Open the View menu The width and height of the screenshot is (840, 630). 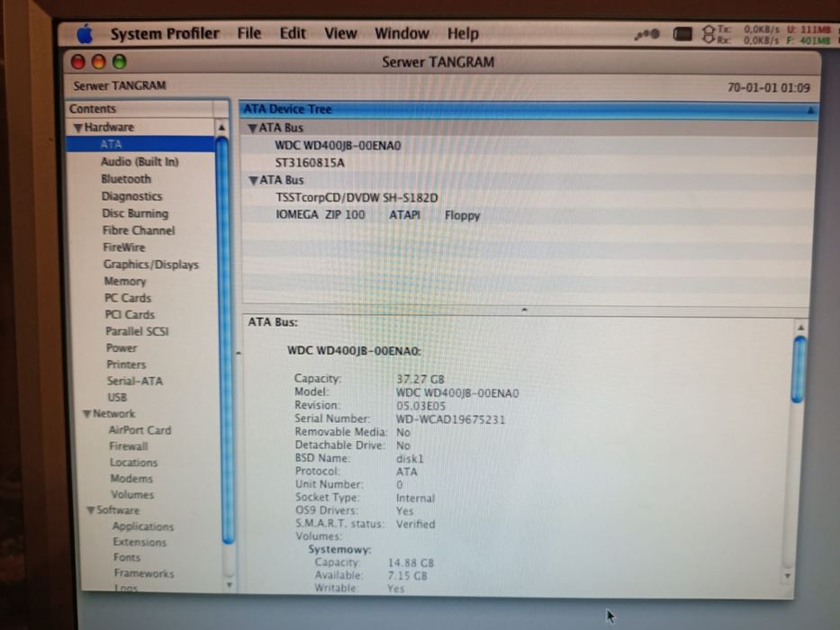pyautogui.click(x=340, y=33)
